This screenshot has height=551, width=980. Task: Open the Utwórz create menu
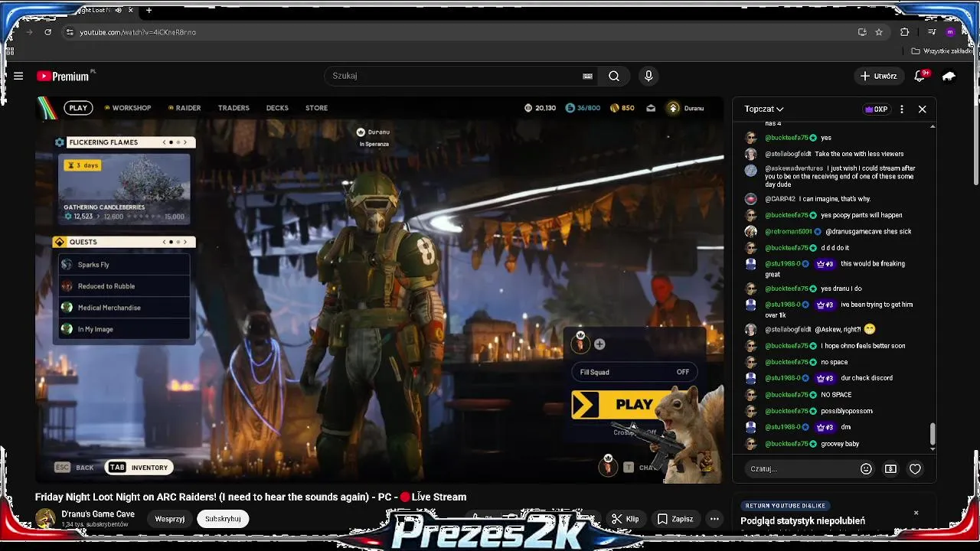878,76
